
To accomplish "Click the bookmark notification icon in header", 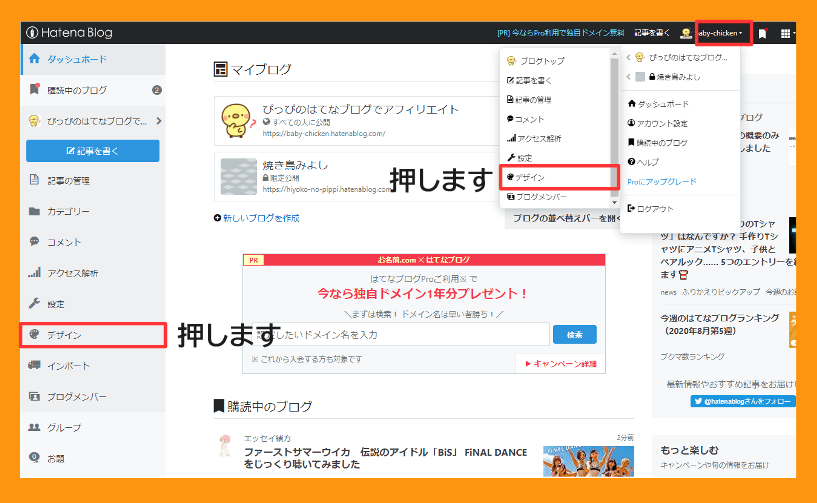I will [763, 33].
